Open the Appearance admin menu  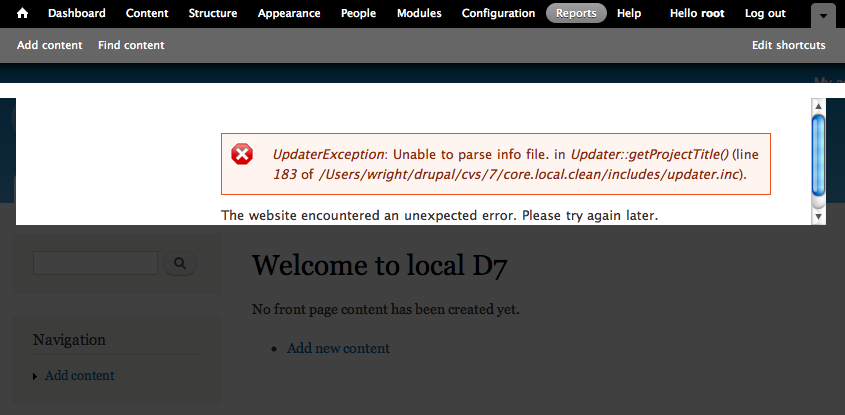pos(289,13)
